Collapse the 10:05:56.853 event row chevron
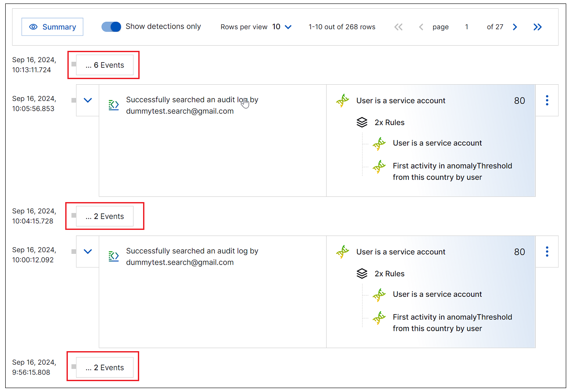571x392 pixels. (88, 100)
